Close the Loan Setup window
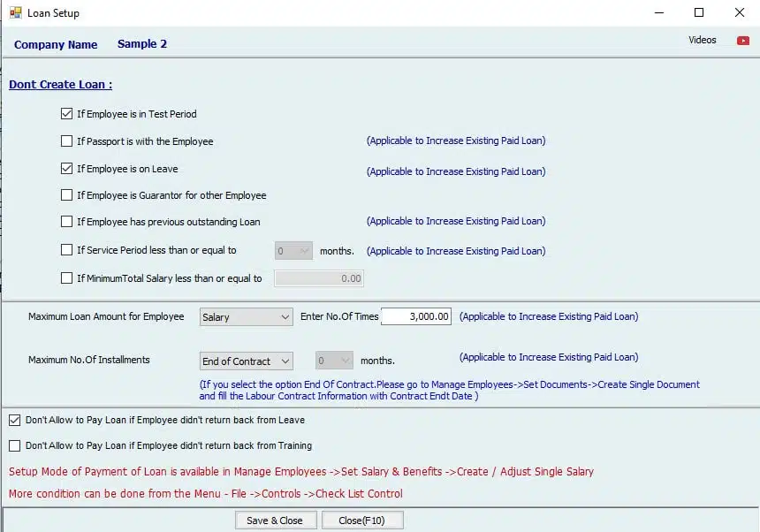This screenshot has height=532, width=760. [740, 12]
